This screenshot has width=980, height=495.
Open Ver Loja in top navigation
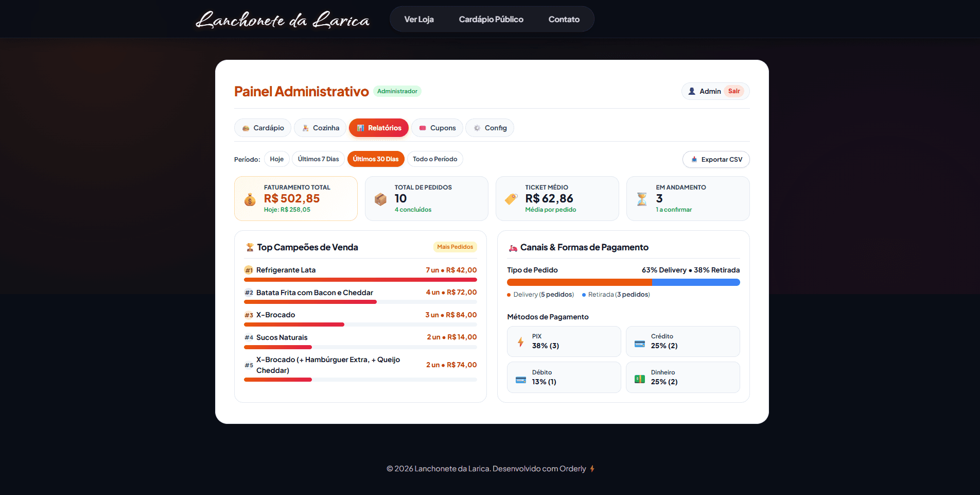(x=419, y=19)
